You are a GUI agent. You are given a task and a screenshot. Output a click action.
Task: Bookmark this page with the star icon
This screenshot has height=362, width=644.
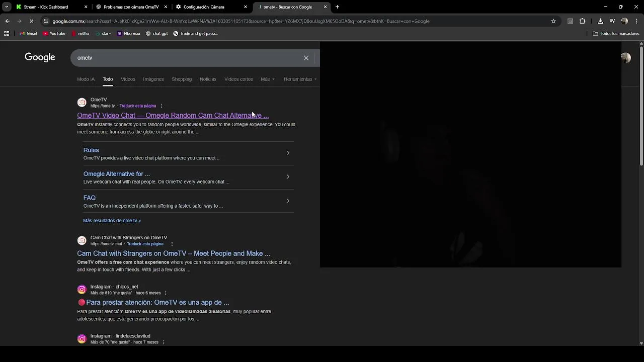tap(553, 21)
